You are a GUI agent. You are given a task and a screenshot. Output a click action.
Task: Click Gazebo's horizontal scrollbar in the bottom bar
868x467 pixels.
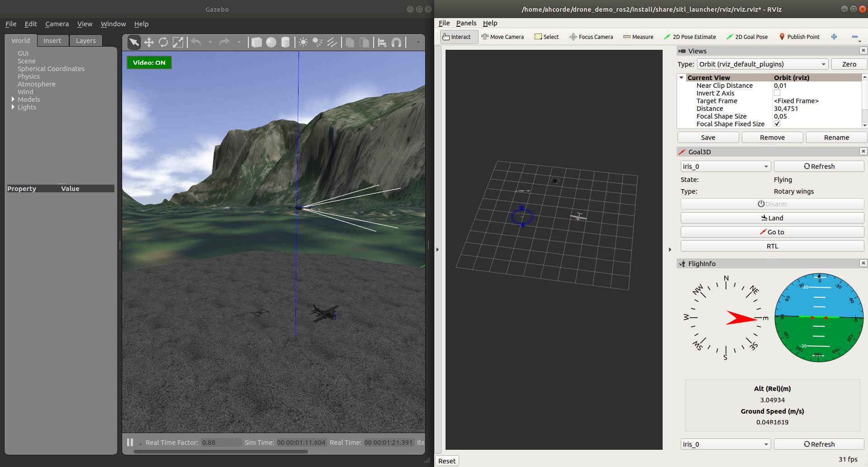click(221, 451)
